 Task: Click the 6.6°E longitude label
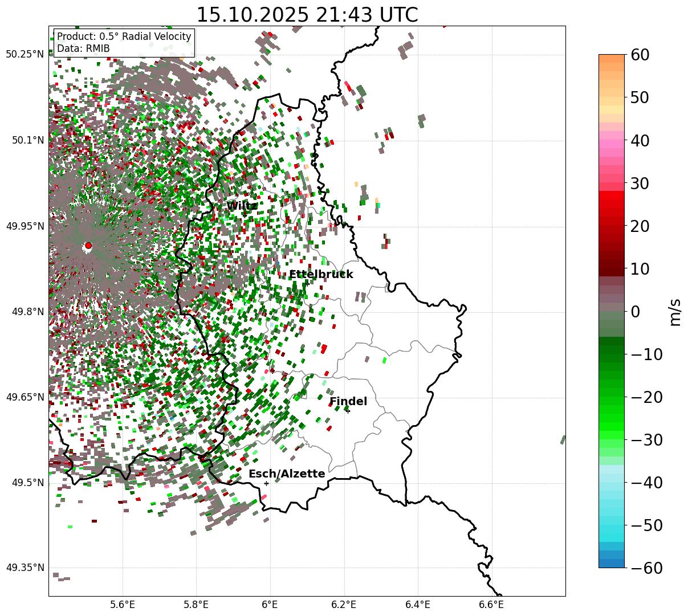point(491,605)
